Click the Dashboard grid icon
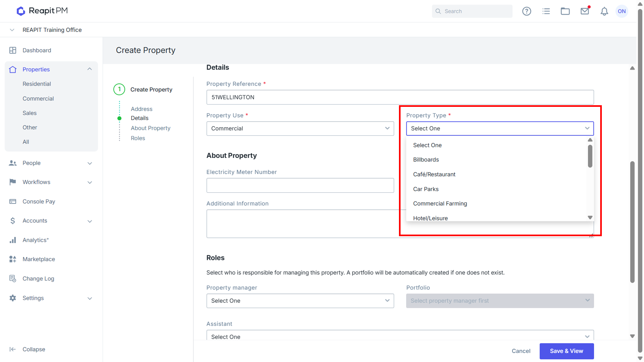This screenshot has width=644, height=362. (x=13, y=50)
